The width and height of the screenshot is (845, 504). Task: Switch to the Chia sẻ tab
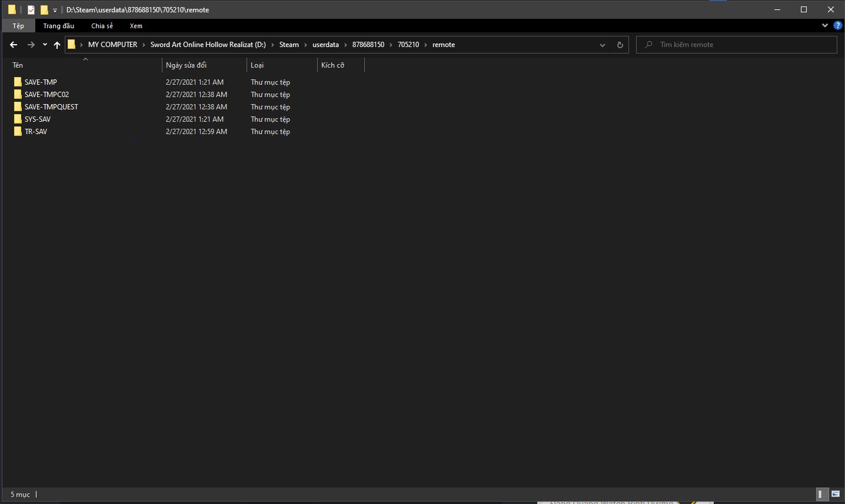(x=102, y=26)
